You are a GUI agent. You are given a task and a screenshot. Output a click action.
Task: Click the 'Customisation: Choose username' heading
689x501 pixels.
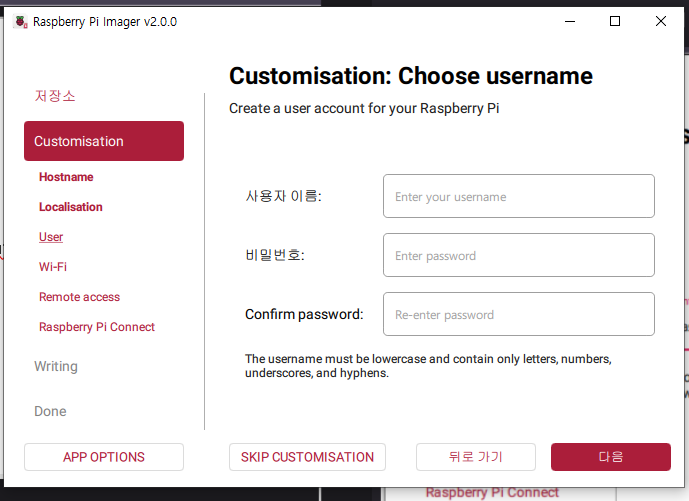tap(411, 76)
